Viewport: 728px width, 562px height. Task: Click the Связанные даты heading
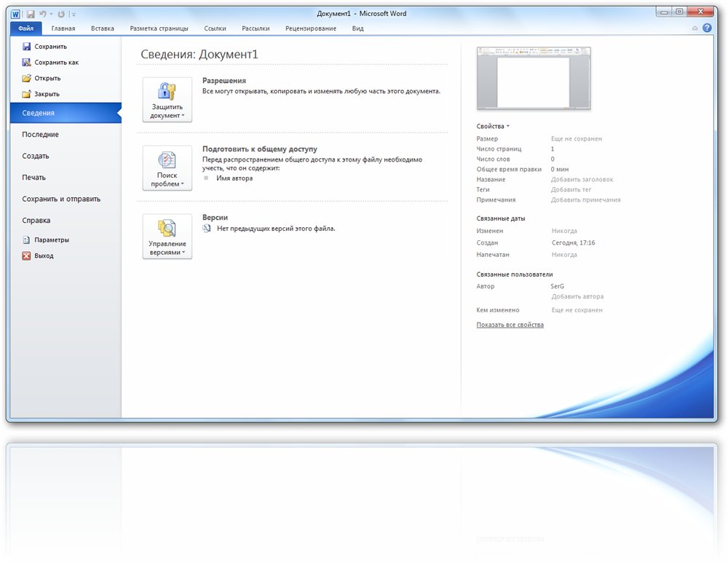501,219
